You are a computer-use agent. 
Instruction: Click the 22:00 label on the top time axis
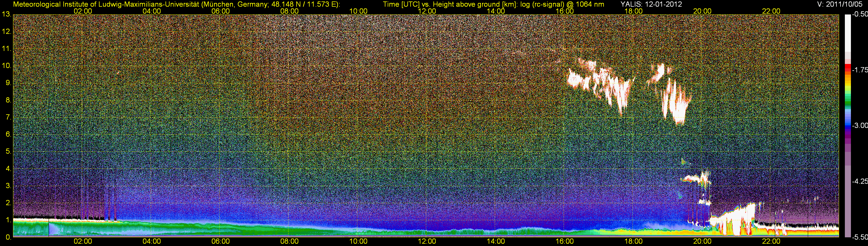(771, 11)
